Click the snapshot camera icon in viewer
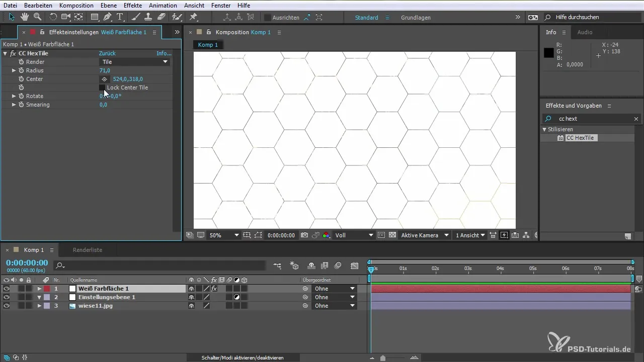644x362 pixels. (304, 235)
